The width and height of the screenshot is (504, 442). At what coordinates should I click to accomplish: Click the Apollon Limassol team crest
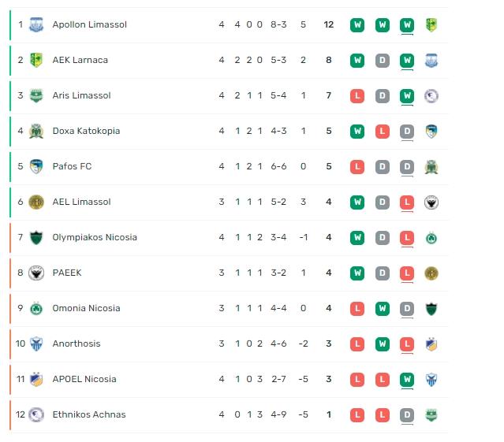[x=36, y=24]
